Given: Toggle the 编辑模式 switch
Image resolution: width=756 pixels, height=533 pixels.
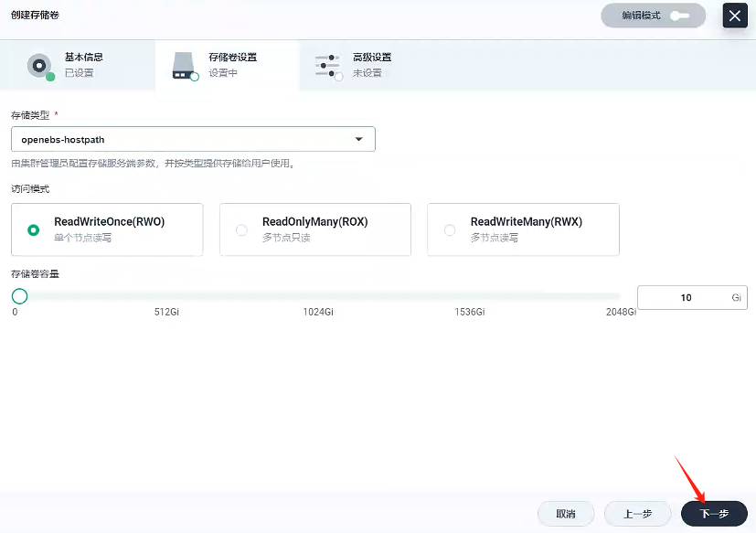Looking at the screenshot, I should (679, 16).
